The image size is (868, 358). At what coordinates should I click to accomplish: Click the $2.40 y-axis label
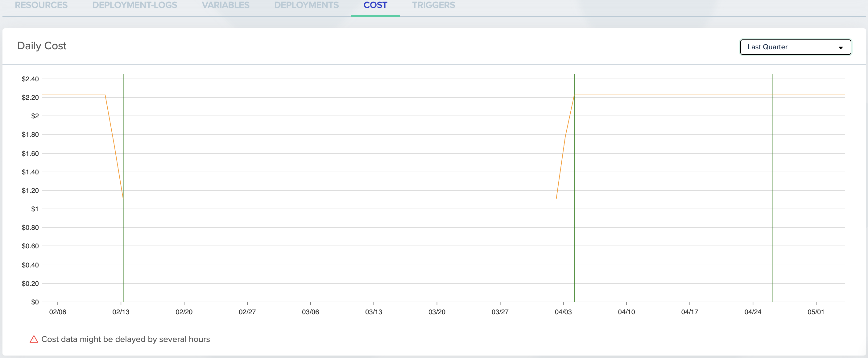pos(30,79)
